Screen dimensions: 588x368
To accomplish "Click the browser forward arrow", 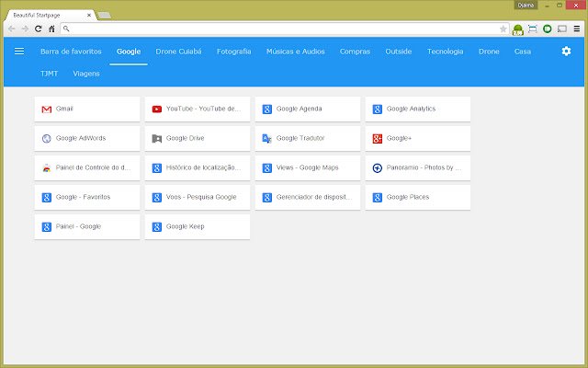I will (25, 29).
